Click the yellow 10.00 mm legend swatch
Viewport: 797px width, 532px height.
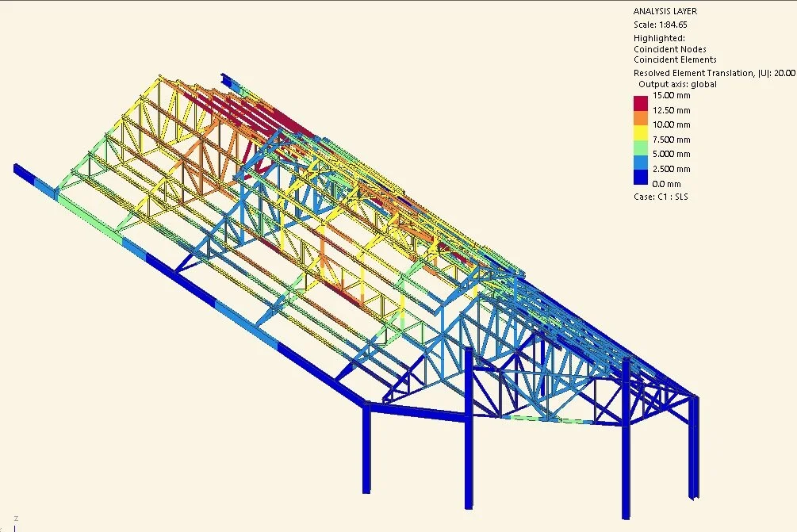641,132
